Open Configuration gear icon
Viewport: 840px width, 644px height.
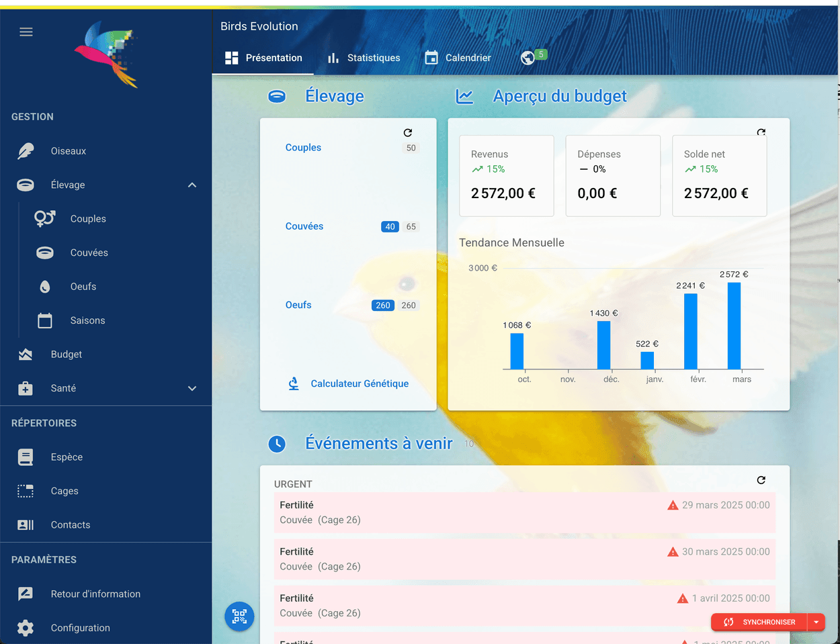point(26,628)
